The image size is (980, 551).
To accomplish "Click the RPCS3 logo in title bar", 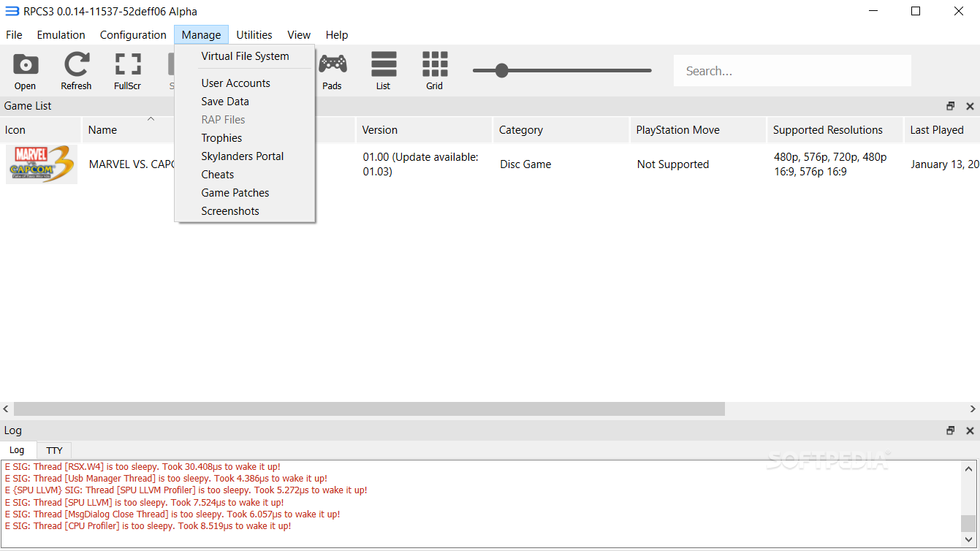I will [x=12, y=11].
